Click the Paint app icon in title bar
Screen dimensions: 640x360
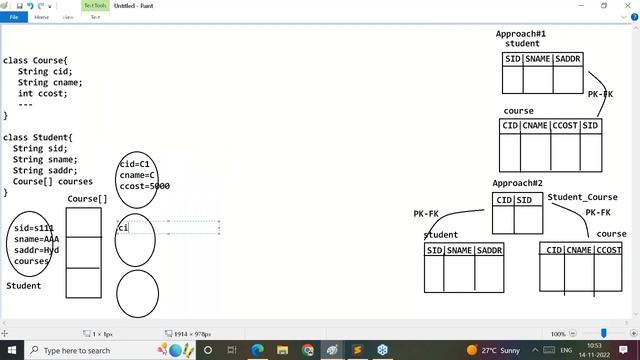point(4,6)
